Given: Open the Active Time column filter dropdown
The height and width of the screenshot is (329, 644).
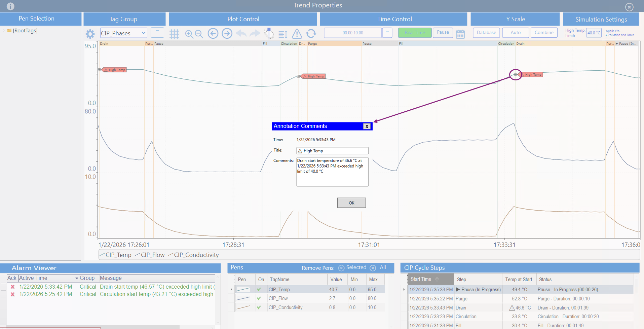Looking at the screenshot, I should [77, 278].
